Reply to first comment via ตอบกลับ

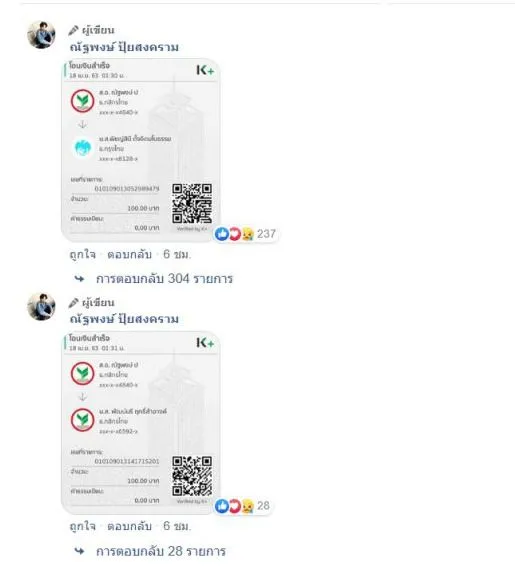(x=129, y=254)
